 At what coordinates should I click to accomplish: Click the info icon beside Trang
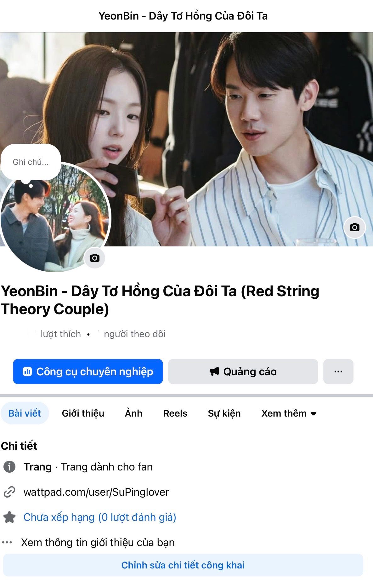pos(9,467)
